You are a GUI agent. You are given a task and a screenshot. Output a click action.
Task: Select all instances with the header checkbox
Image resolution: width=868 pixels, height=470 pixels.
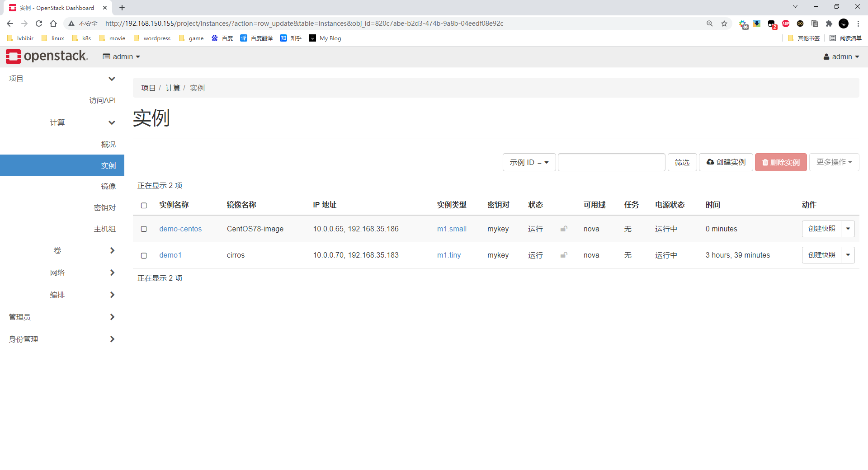tap(144, 205)
